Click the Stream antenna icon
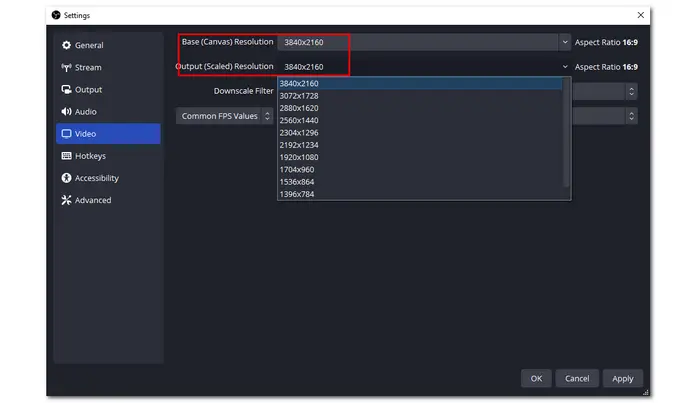700x403 pixels. [x=66, y=68]
